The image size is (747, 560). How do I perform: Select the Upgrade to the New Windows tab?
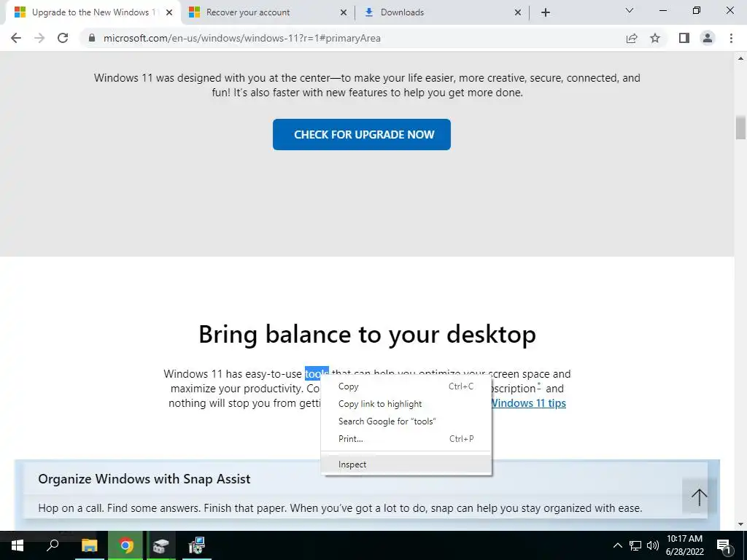click(93, 12)
